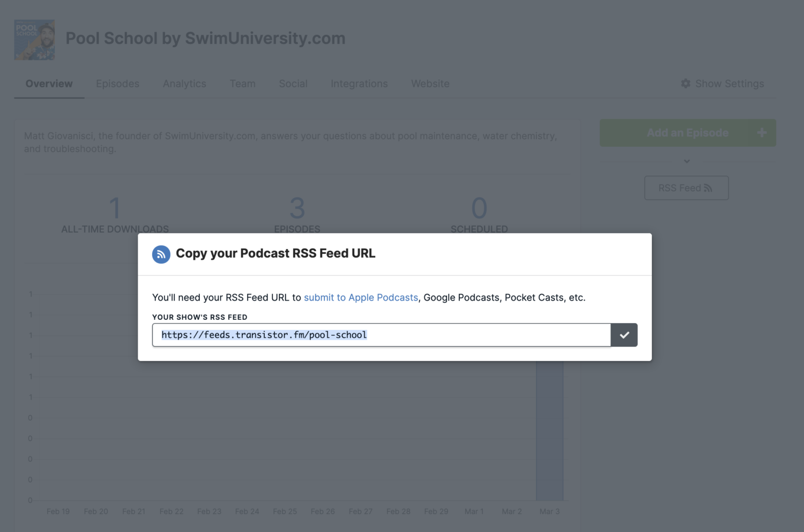
Task: Click the ALL-TIME DOWNLOADS stat
Action: tap(115, 215)
